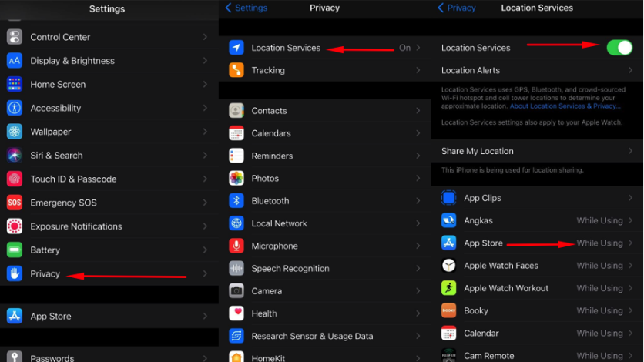Image resolution: width=644 pixels, height=362 pixels.
Task: Tap the Speech Recognition waveform icon
Action: 236,269
